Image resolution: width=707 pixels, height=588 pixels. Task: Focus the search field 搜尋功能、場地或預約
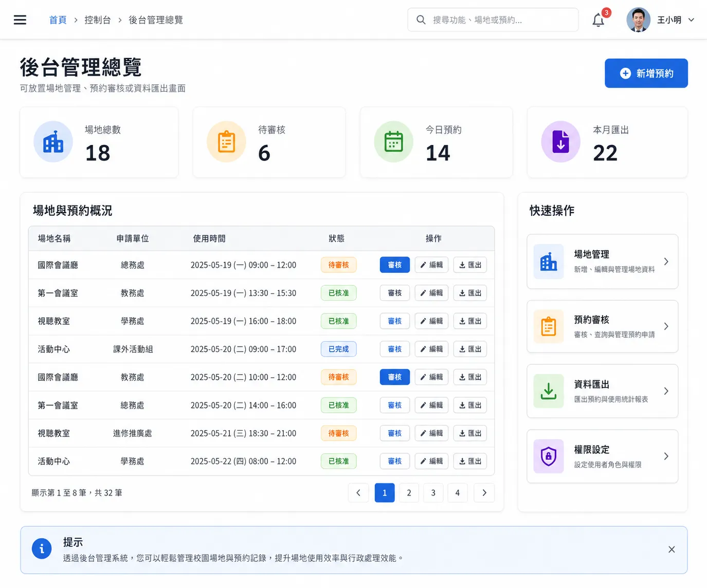(x=493, y=20)
